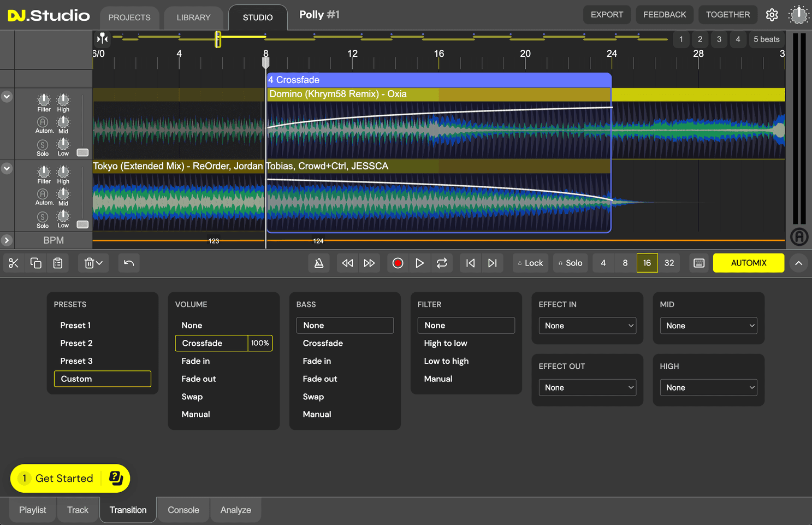The height and width of the screenshot is (525, 812).
Task: Set grid length to 32
Action: [669, 263]
